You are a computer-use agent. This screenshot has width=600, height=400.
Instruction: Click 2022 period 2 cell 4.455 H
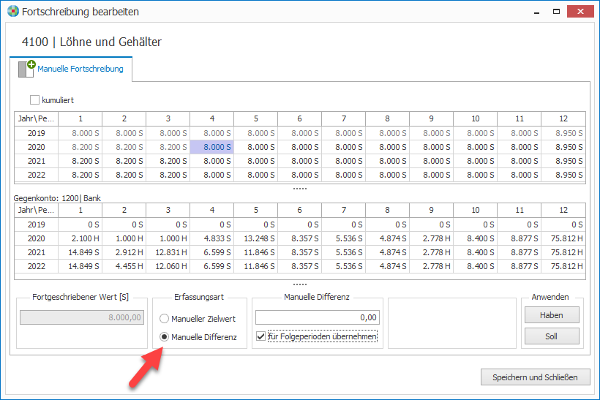[124, 266]
